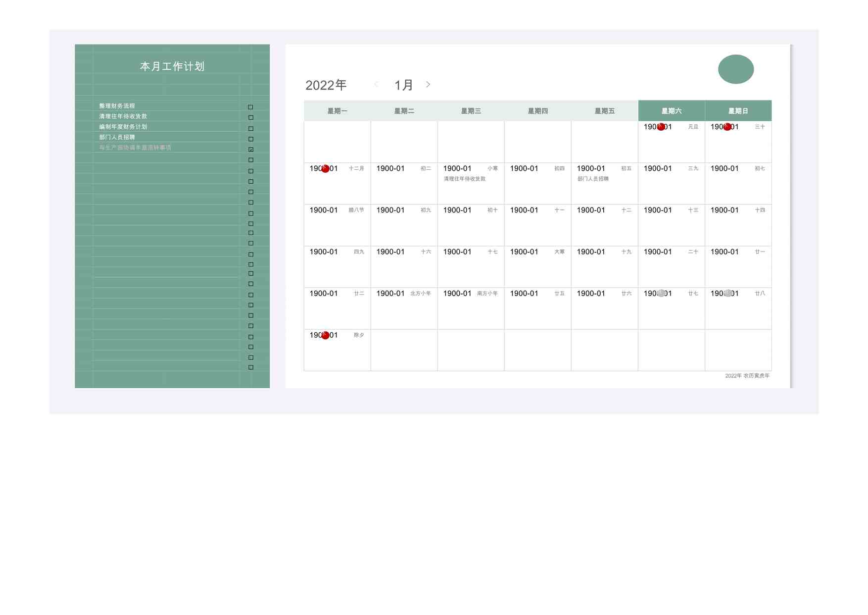Select the date cell labeled 四九
This screenshot has height=615, width=868.
coord(337,266)
